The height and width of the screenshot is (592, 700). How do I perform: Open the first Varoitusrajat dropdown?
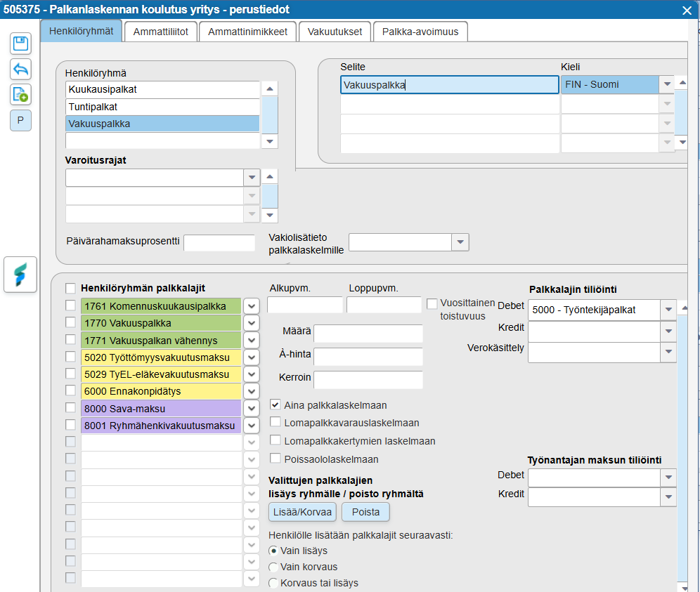click(x=252, y=178)
